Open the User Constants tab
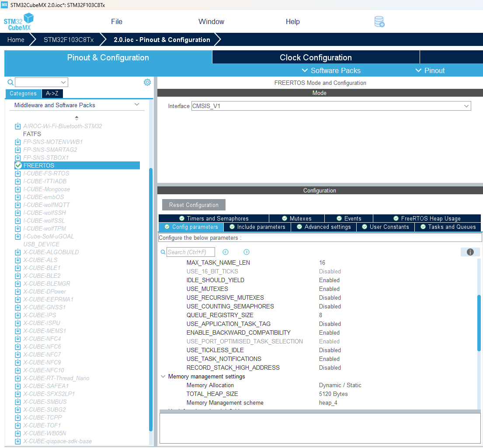Screen dimensions: 483x448 [386, 227]
